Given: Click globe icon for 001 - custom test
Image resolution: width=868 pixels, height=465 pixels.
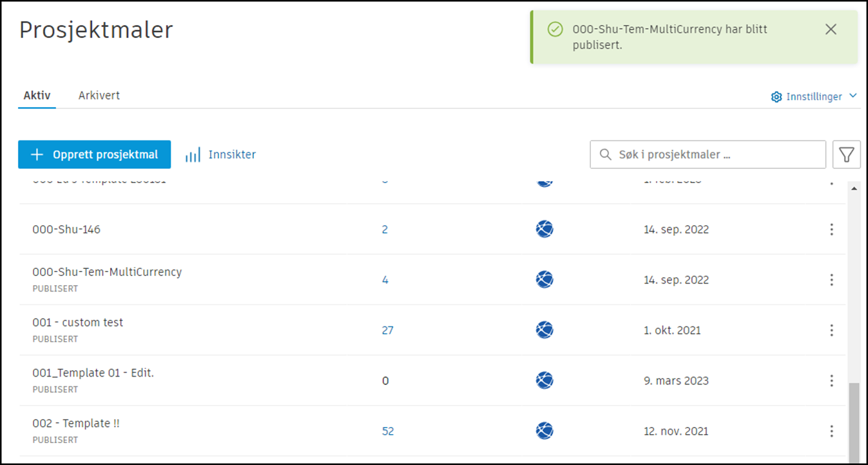Looking at the screenshot, I should (545, 330).
